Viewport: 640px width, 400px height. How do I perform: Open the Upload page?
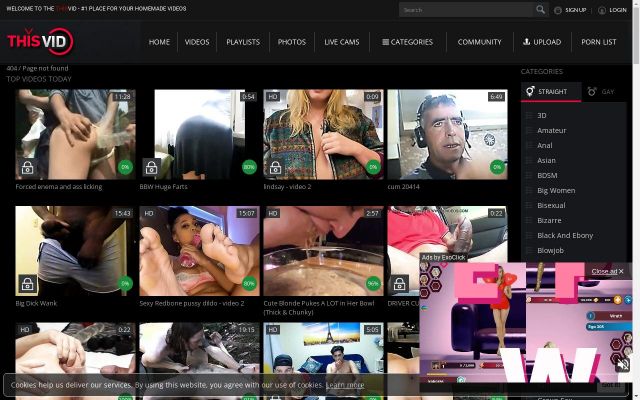pyautogui.click(x=541, y=42)
